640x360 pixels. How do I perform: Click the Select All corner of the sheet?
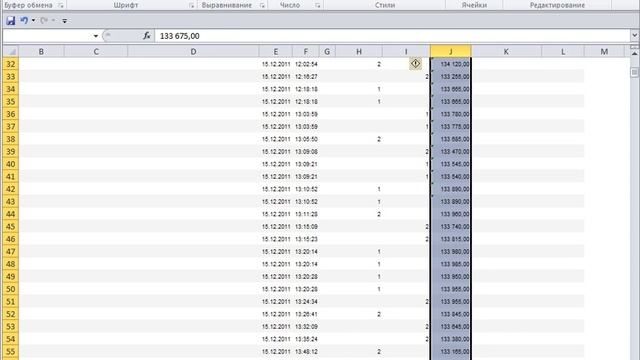(x=11, y=51)
